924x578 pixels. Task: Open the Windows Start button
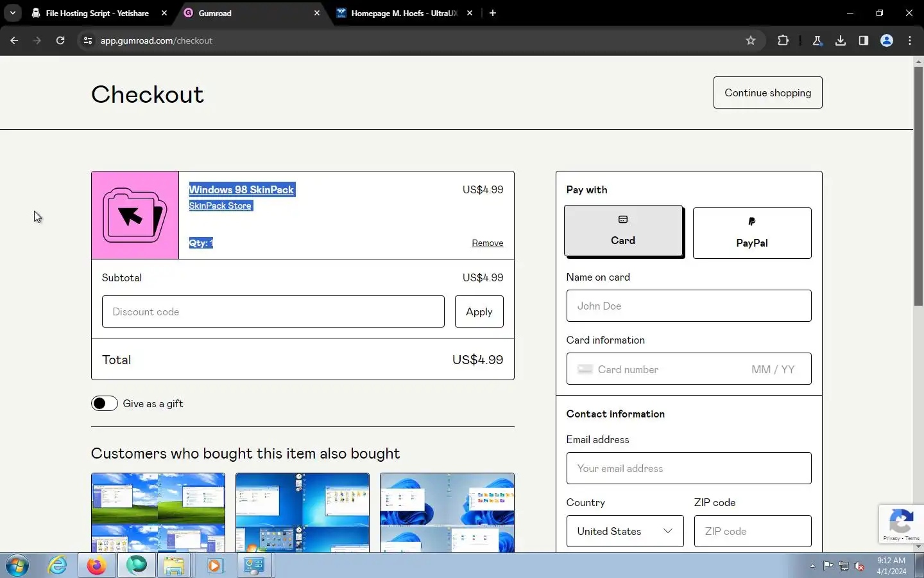[x=17, y=566]
